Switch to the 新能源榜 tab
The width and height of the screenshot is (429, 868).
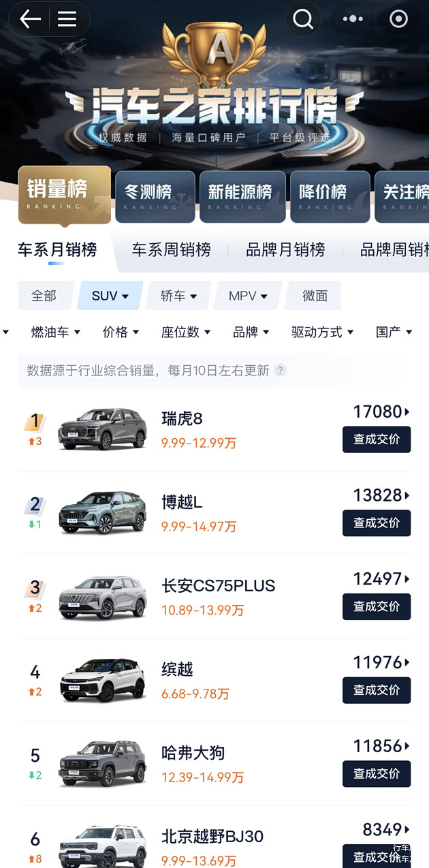click(x=240, y=196)
